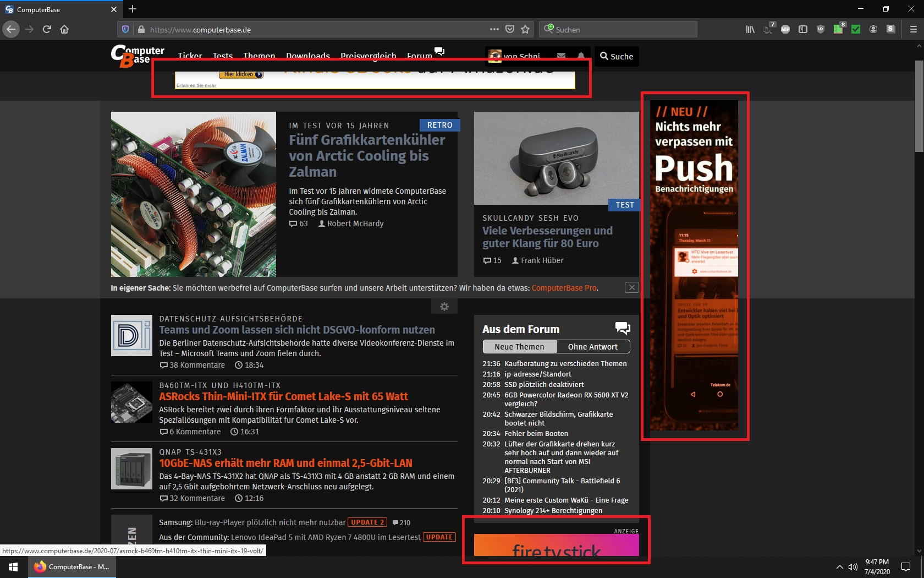The height and width of the screenshot is (578, 924).
Task: Open the green checkmark extension
Action: click(856, 29)
